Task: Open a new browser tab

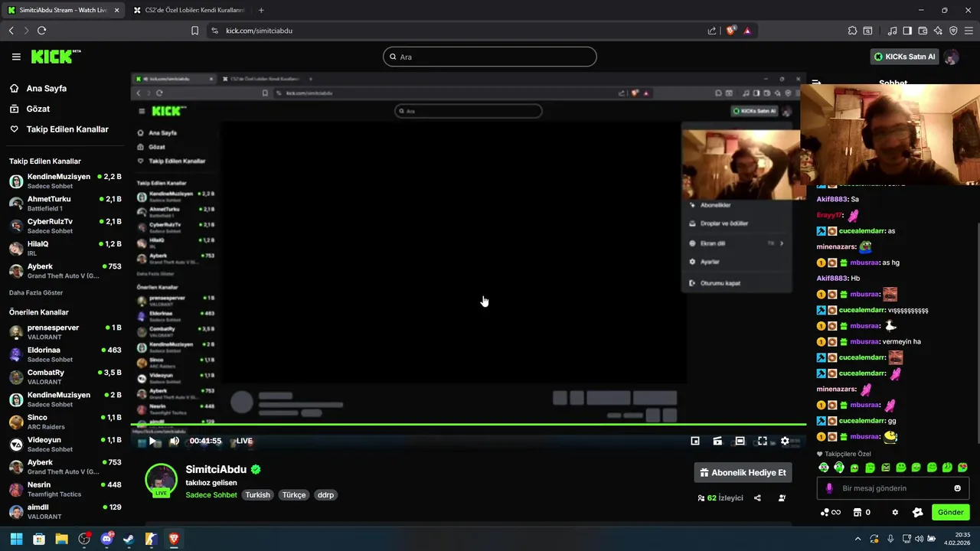Action: [x=261, y=10]
